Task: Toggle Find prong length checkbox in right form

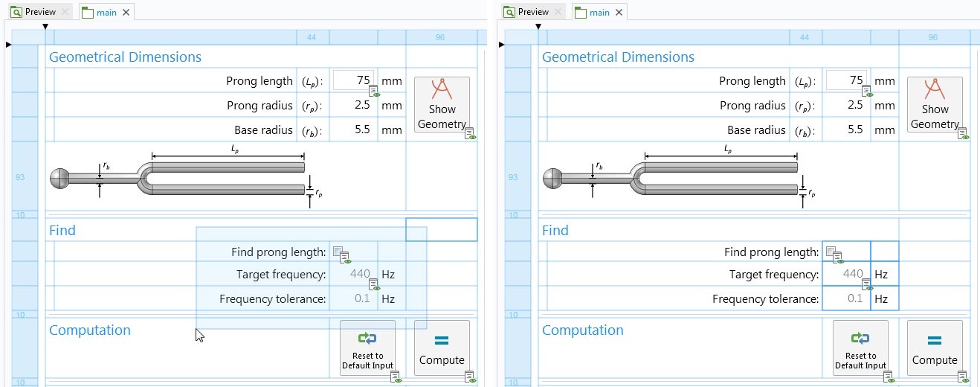Action: (x=831, y=252)
